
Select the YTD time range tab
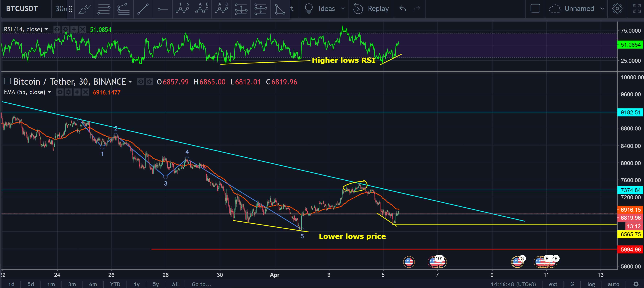click(x=115, y=284)
